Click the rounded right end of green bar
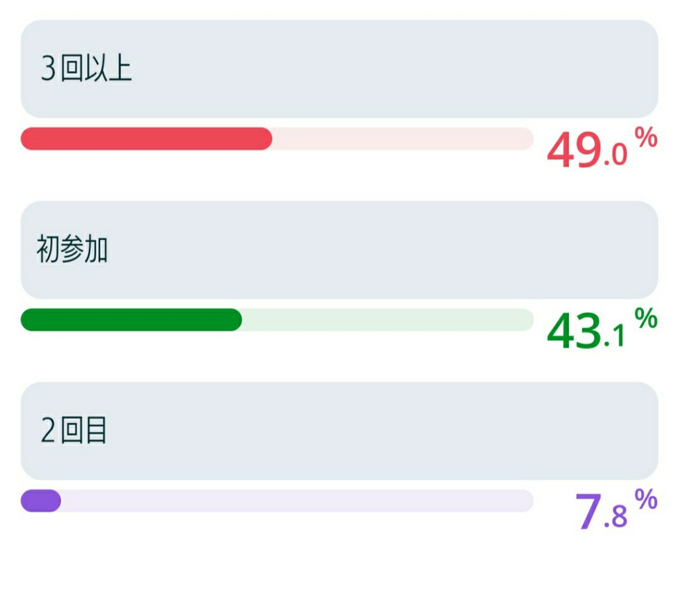 click(232, 320)
